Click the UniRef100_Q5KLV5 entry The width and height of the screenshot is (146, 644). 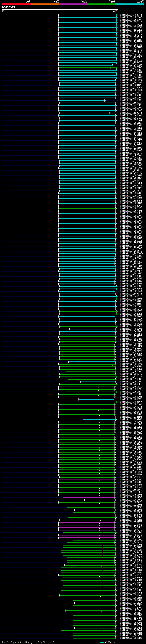point(131,309)
